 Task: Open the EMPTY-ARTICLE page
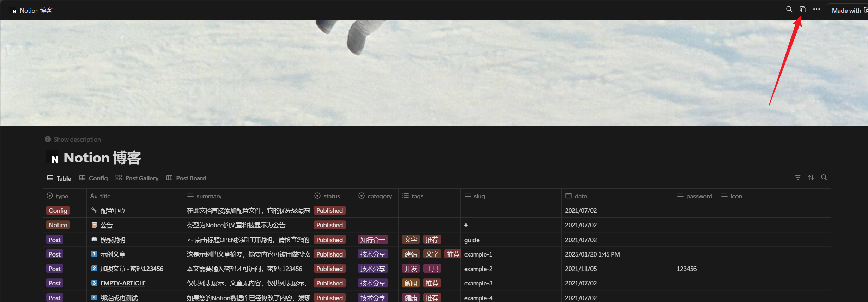click(123, 283)
